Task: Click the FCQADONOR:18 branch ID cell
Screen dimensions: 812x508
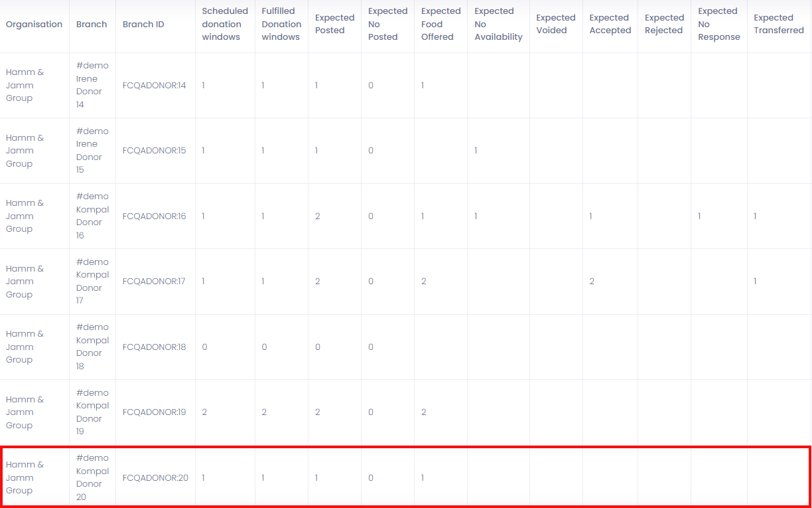Action: tap(155, 347)
